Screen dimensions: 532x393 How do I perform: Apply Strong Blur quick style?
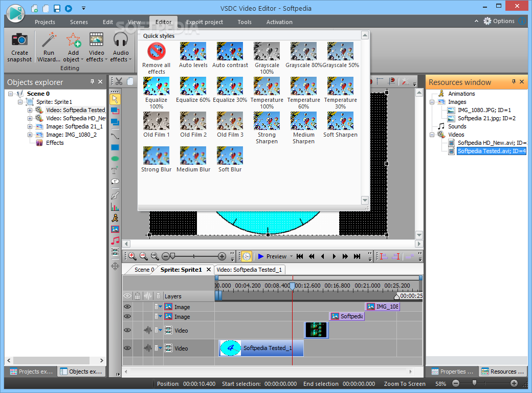pos(157,160)
